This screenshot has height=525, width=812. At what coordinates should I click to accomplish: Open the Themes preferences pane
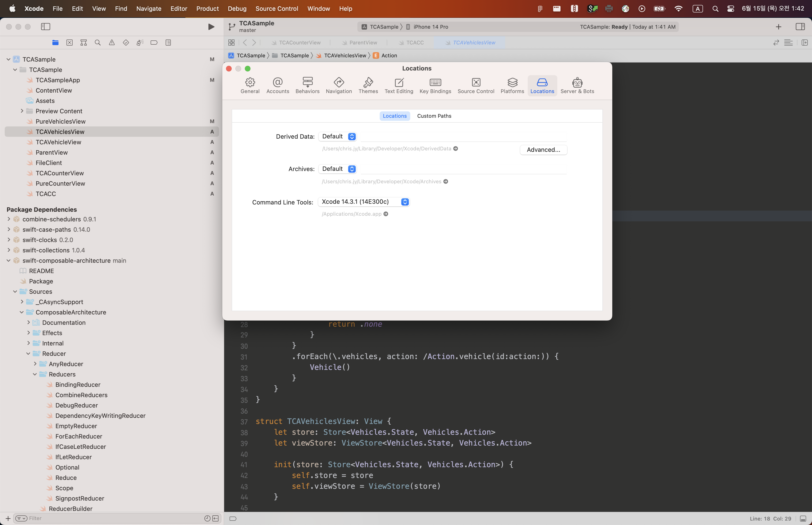click(x=368, y=85)
